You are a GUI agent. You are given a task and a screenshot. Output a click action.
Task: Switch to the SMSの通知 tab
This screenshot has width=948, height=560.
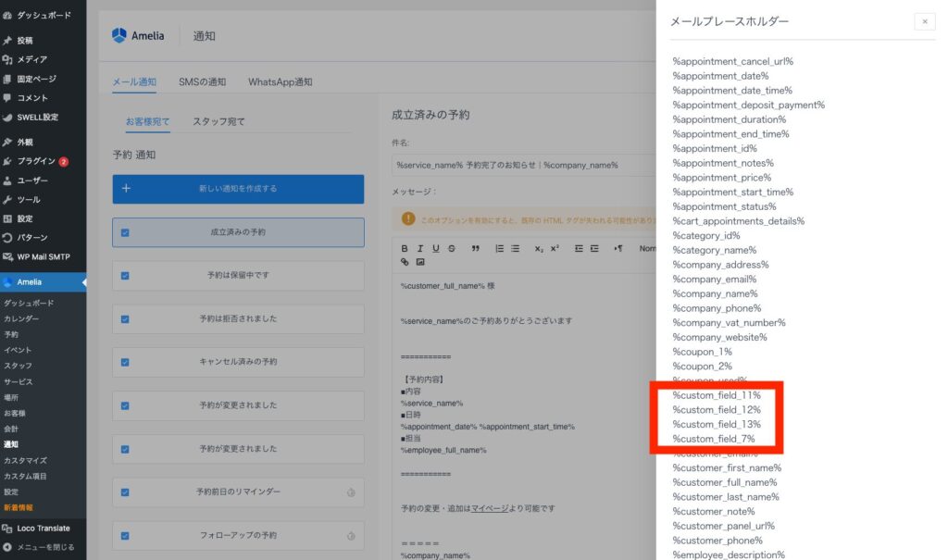pyautogui.click(x=202, y=81)
